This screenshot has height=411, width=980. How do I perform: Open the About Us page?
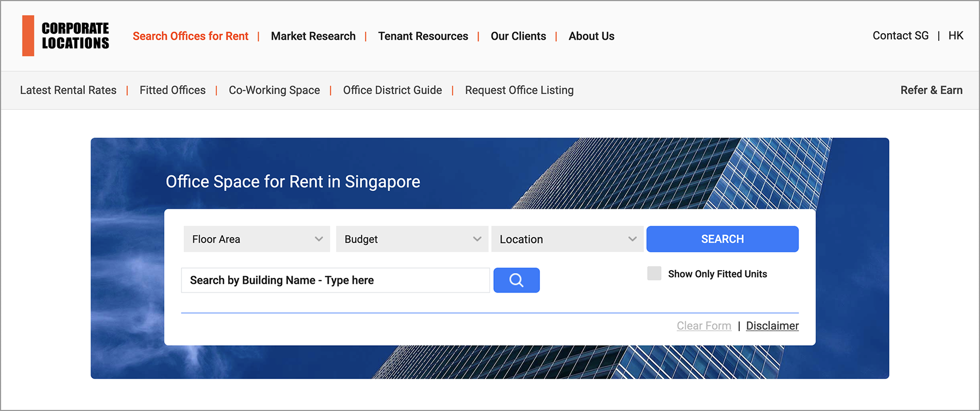(592, 36)
